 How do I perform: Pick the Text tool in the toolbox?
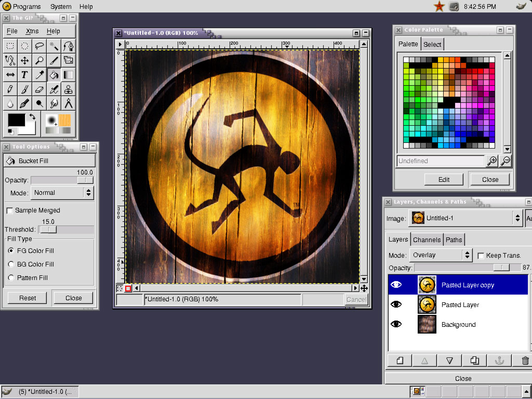24,75
